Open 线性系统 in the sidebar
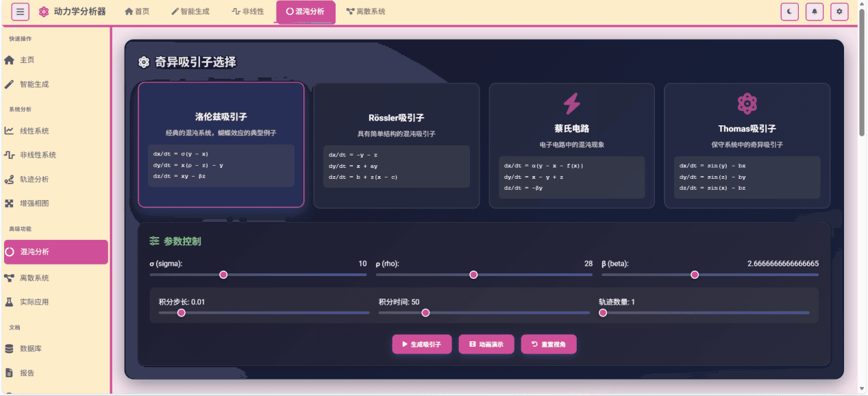Image resolution: width=868 pixels, height=396 pixels. point(55,131)
